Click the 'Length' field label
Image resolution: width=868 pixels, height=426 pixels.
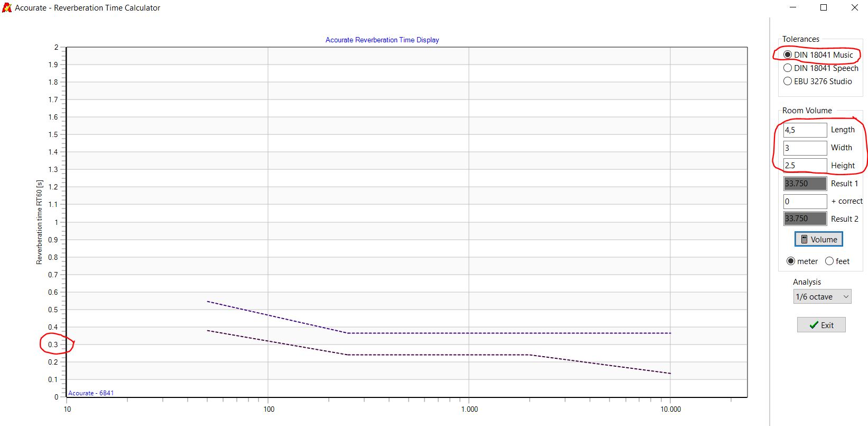pos(843,130)
